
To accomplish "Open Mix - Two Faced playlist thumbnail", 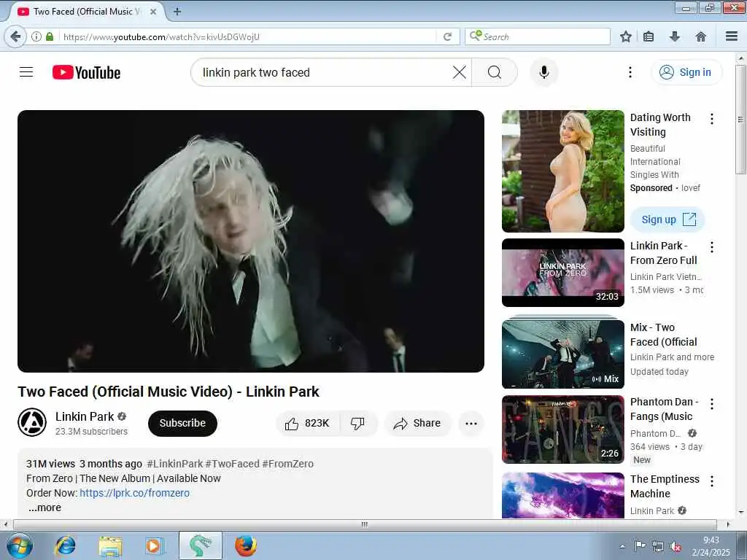I will tap(562, 354).
